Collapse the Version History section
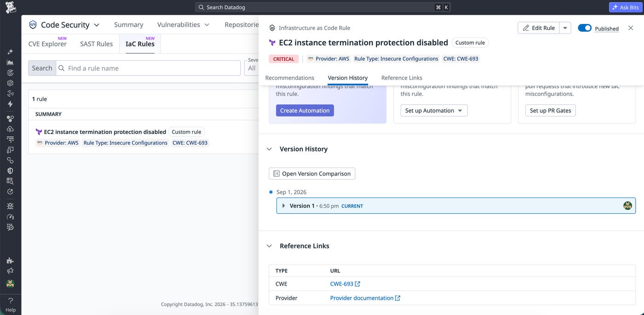Screen dimensions: 644x315 [x=270, y=149]
